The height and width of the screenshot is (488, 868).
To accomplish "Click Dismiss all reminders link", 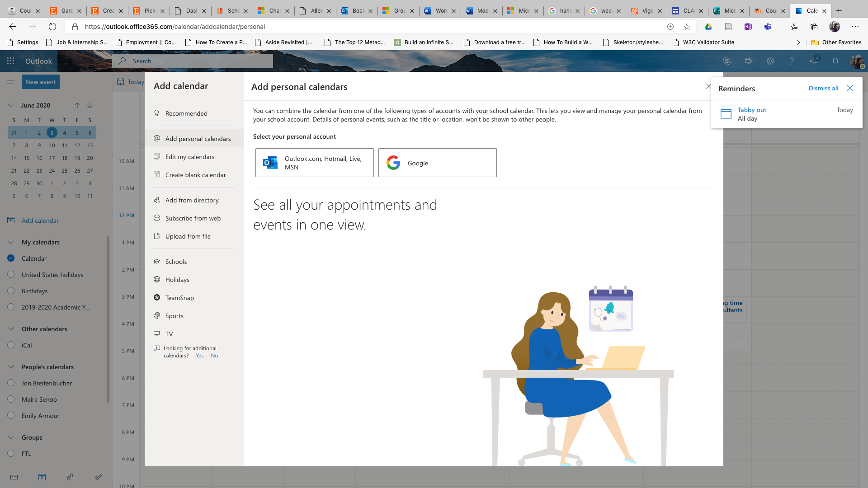I will point(823,88).
